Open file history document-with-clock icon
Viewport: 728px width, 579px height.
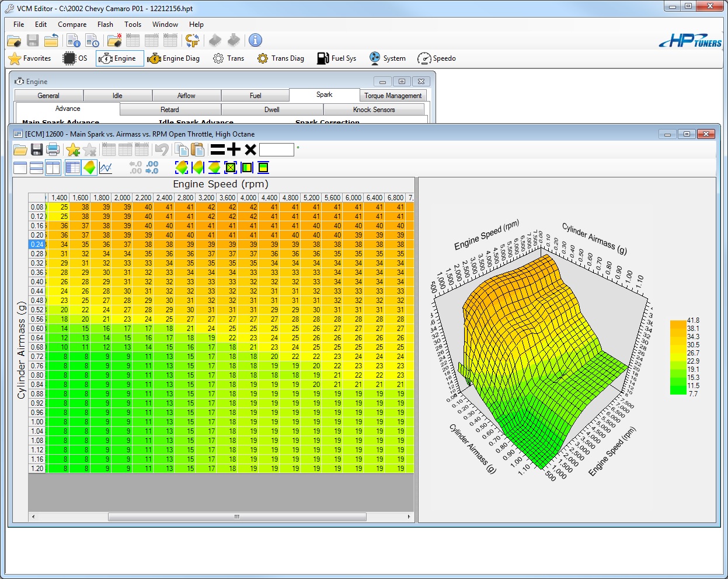[x=92, y=40]
